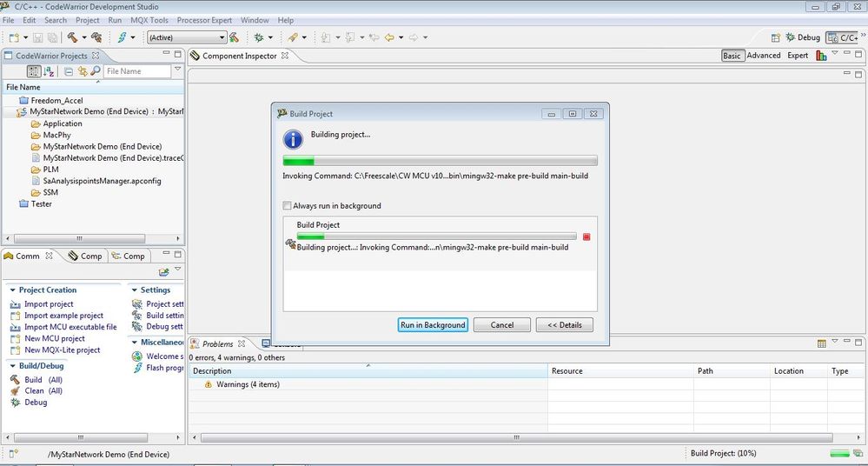
Task: Click New MCU project link
Action: [54, 338]
